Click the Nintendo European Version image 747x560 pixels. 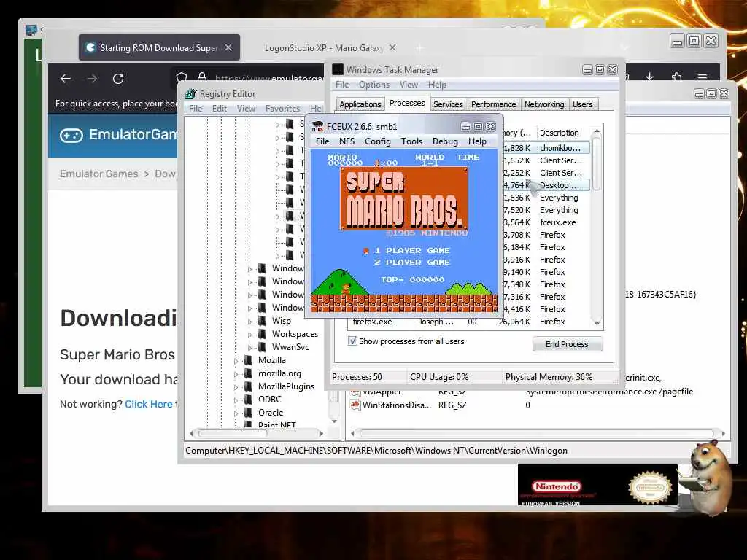click(597, 485)
